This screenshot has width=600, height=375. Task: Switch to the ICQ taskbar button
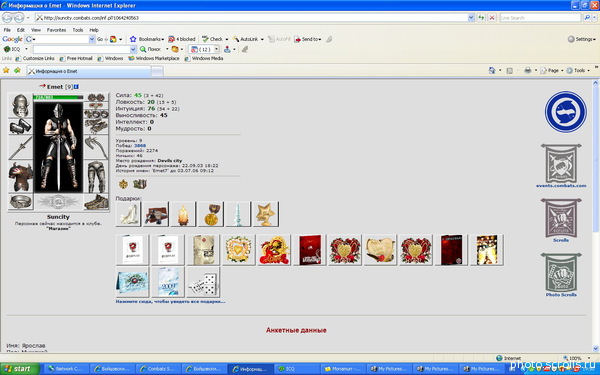[x=296, y=369]
